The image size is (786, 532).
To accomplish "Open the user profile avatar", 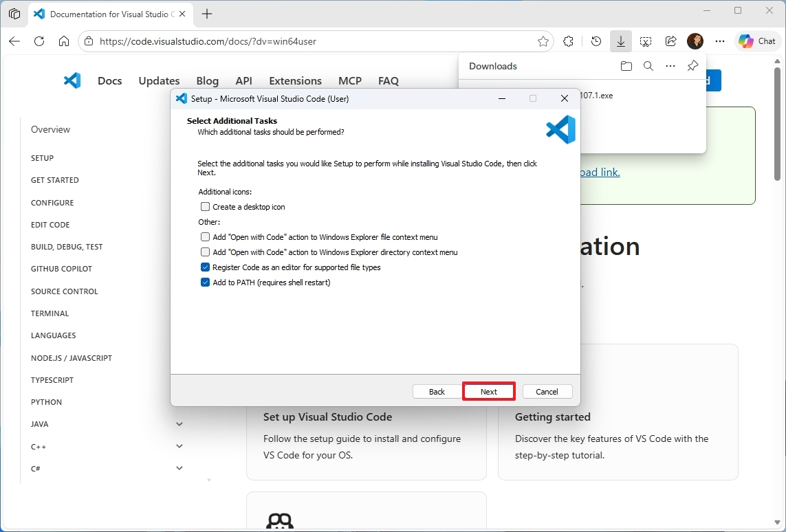I will pyautogui.click(x=695, y=41).
